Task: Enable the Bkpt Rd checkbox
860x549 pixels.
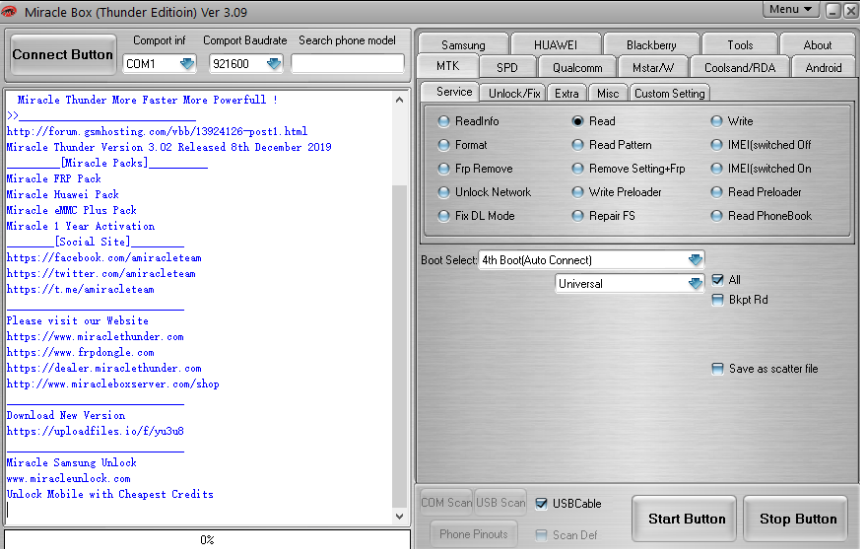Action: (x=717, y=299)
